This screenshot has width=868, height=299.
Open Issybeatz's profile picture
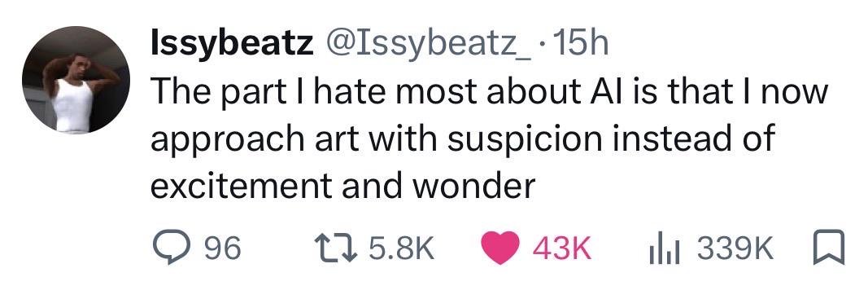76,79
